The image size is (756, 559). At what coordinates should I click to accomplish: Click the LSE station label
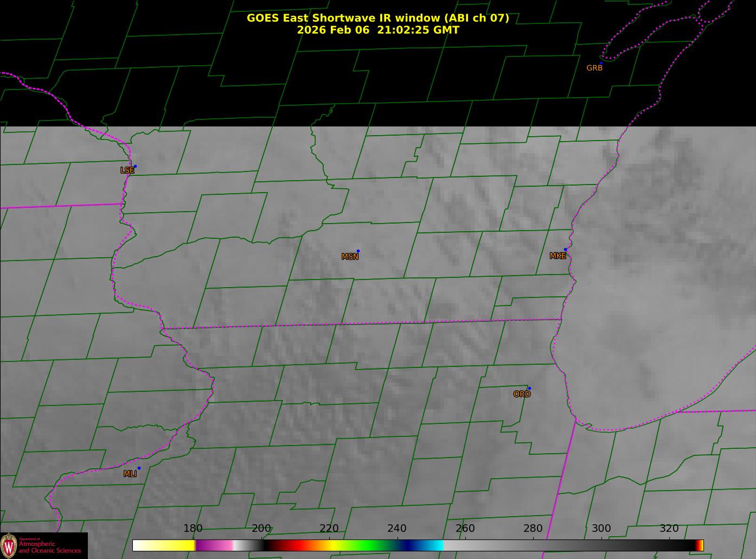pyautogui.click(x=127, y=170)
